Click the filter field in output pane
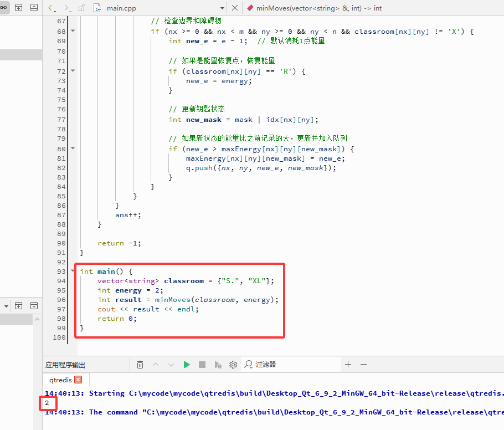Image resolution: width=504 pixels, height=430 pixels. click(x=291, y=365)
